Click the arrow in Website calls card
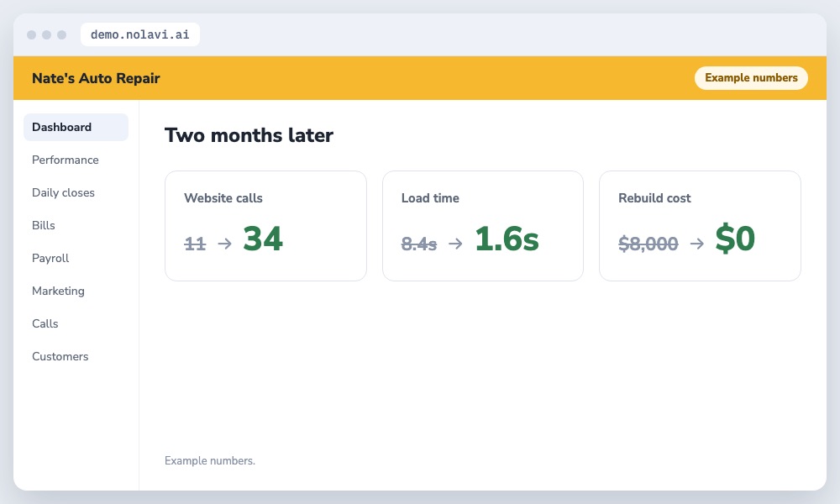The image size is (840, 504). click(x=225, y=244)
